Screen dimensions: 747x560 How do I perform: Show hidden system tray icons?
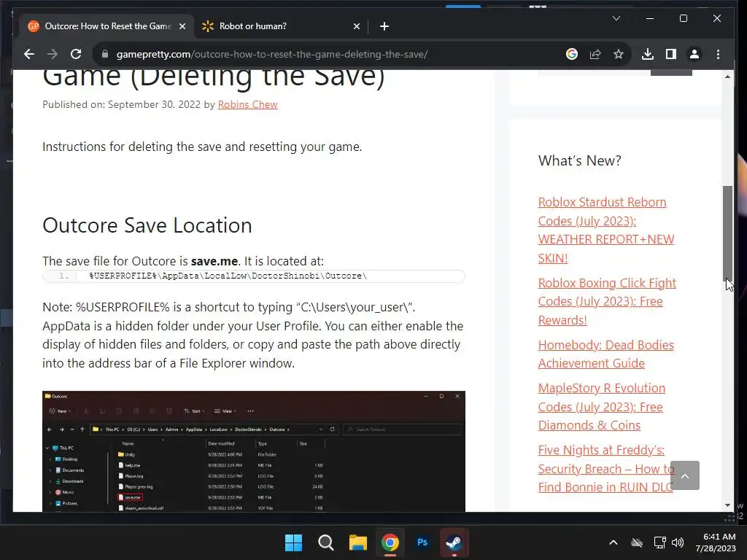(x=614, y=542)
